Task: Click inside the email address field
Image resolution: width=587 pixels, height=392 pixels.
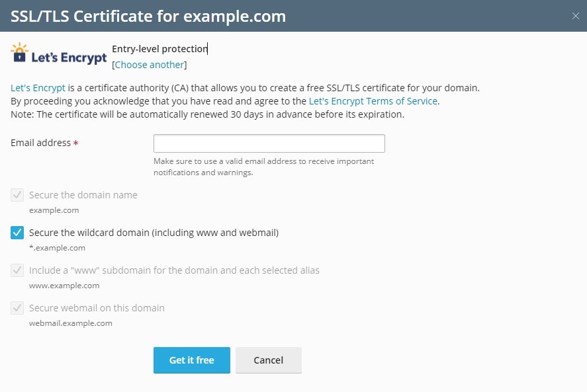Action: [x=268, y=143]
